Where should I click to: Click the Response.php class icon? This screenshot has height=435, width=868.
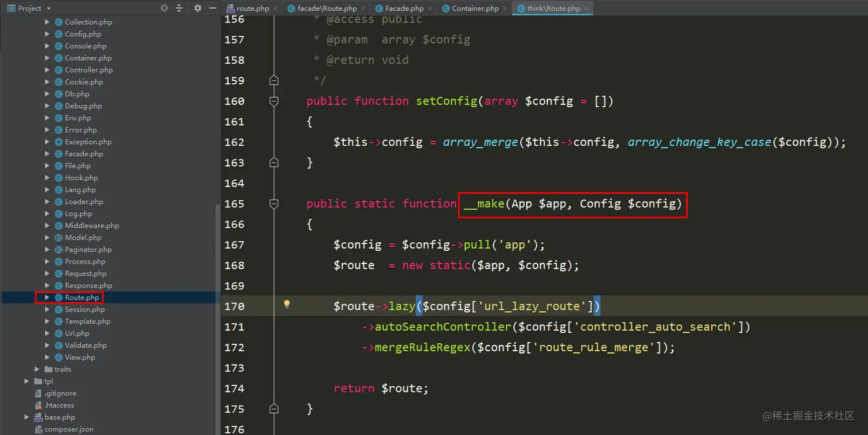click(x=59, y=286)
